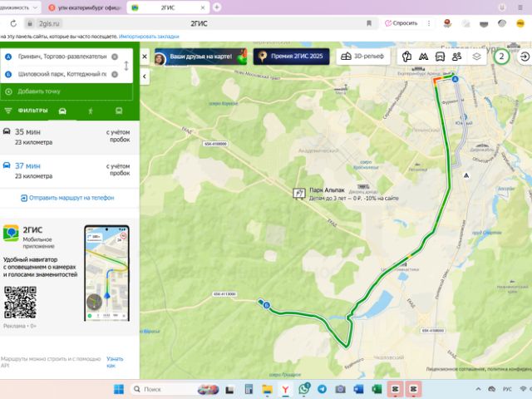This screenshot has width=532, height=399.
Task: Open Telegram from taskbar
Action: click(323, 389)
